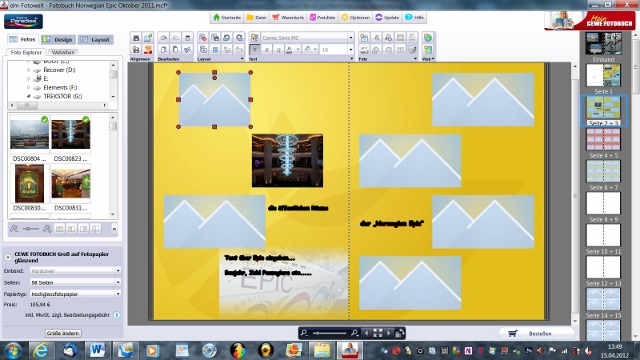Go to next page with the right arrow
640x360 pixels.
click(x=389, y=333)
